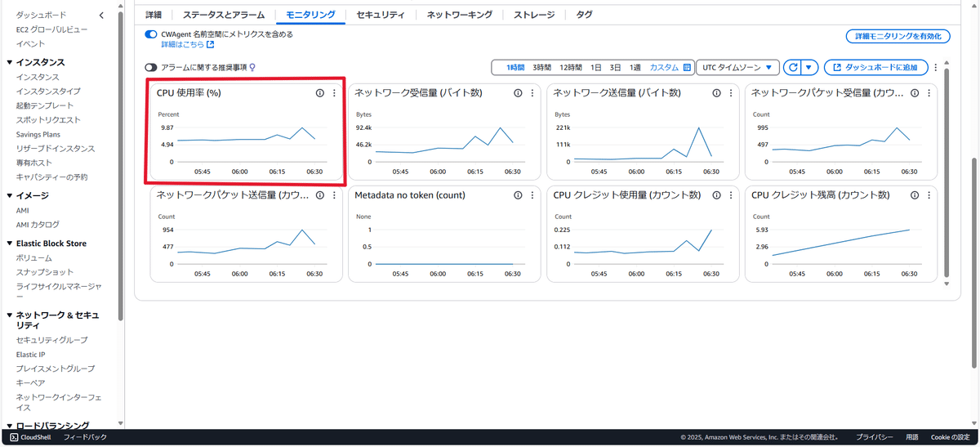Viewport: 980px width, 447px height.
Task: Open info icon on CPU 使用率 widget
Action: click(320, 93)
